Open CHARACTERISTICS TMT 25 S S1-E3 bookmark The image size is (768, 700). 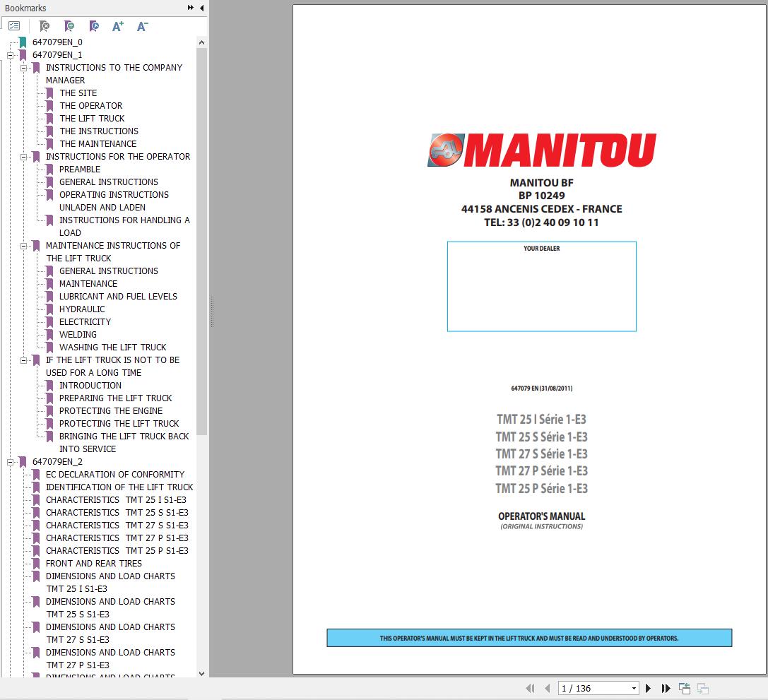[117, 513]
